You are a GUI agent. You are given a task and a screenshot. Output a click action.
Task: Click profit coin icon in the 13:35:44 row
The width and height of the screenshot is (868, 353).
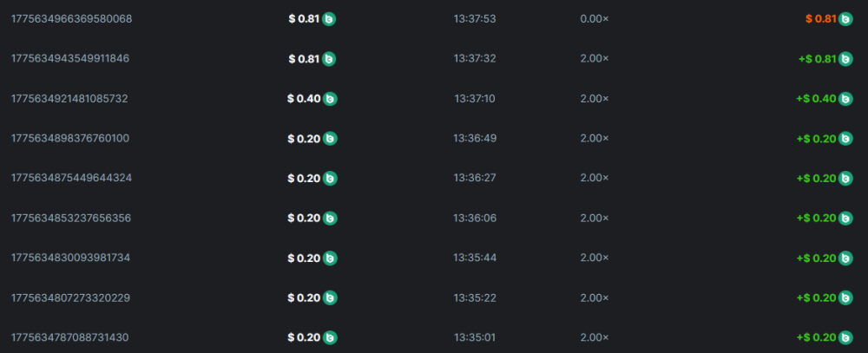click(845, 258)
